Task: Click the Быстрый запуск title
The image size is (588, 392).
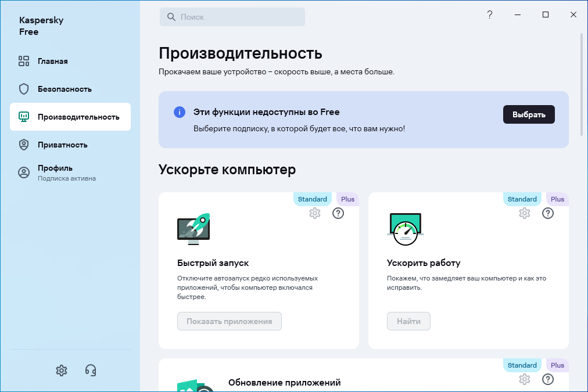Action: coord(213,263)
